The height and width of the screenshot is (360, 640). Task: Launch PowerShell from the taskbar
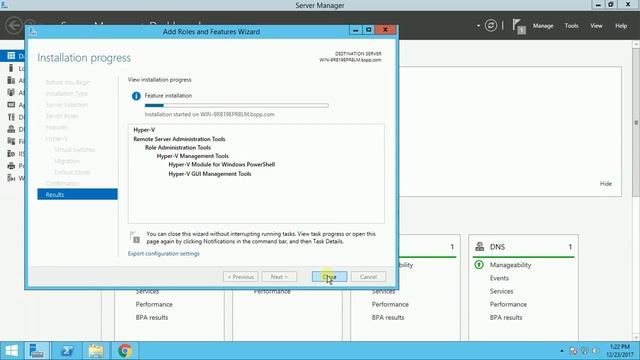click(67, 351)
